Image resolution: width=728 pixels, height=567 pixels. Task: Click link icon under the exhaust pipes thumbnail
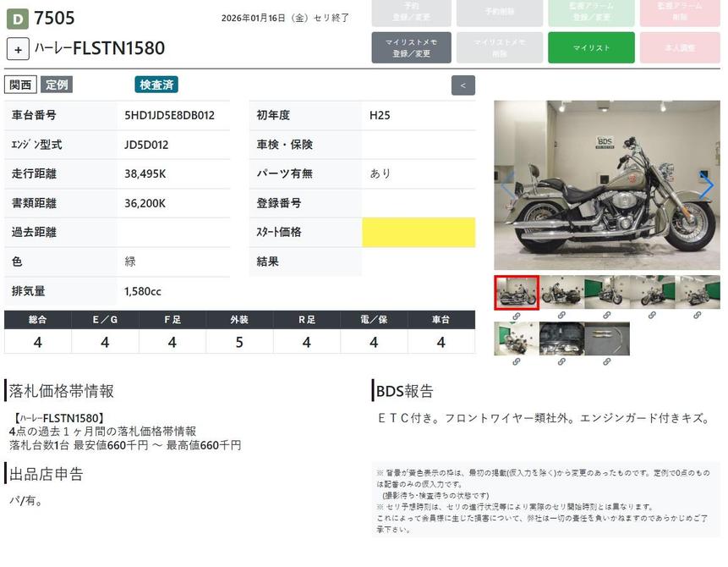(606, 361)
